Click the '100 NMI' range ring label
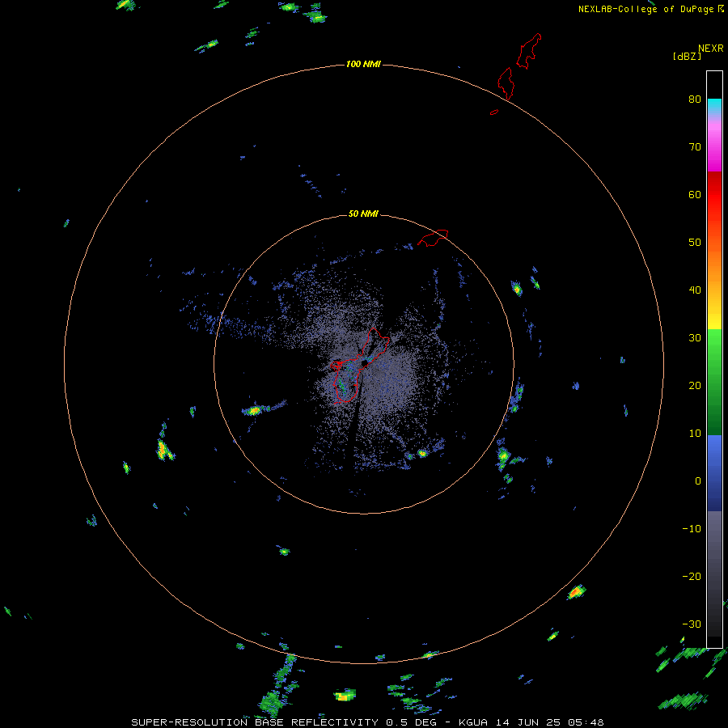This screenshot has height=728, width=728. coord(363,64)
